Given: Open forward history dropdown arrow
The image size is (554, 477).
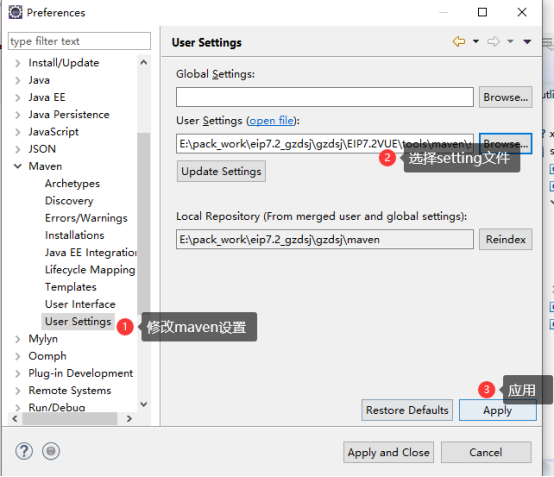Looking at the screenshot, I should [510, 42].
